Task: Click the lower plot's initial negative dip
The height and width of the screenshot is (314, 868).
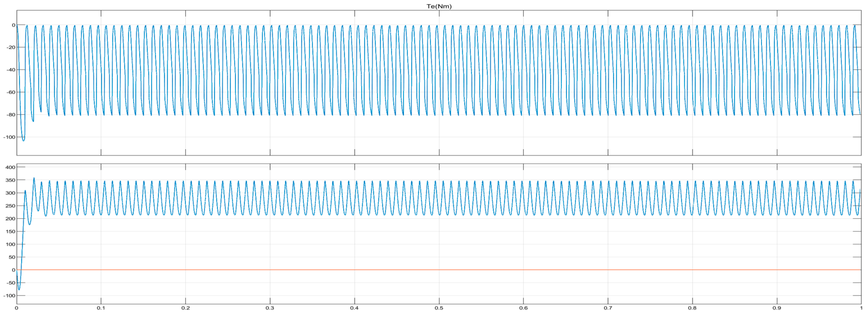Action: pyautogui.click(x=19, y=289)
